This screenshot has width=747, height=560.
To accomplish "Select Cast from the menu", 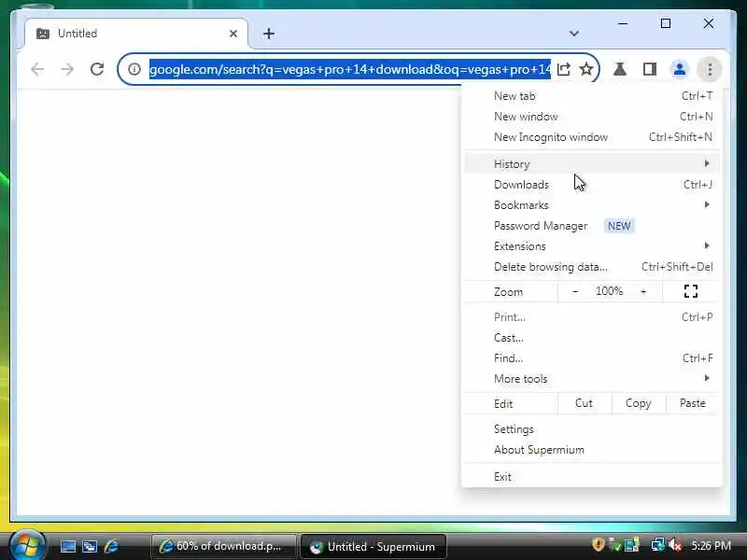I will pyautogui.click(x=591, y=338).
